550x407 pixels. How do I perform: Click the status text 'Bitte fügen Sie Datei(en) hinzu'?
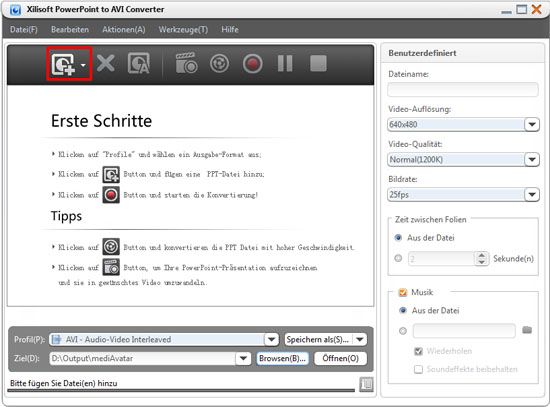point(63,383)
